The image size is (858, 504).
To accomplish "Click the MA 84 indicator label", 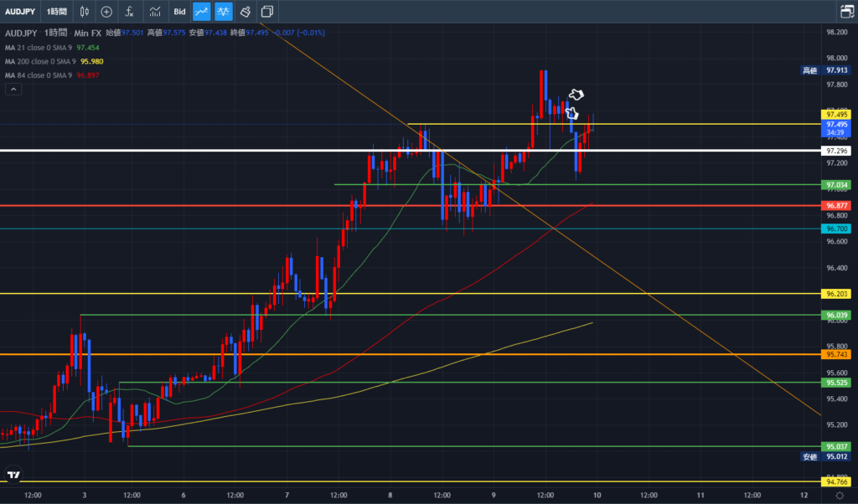I will 39,75.
